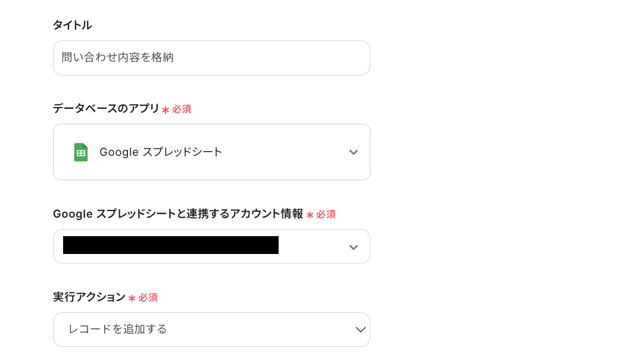Image resolution: width=618 pixels, height=364 pixels.
Task: Click the chevron on the database app selector
Action: 354,152
